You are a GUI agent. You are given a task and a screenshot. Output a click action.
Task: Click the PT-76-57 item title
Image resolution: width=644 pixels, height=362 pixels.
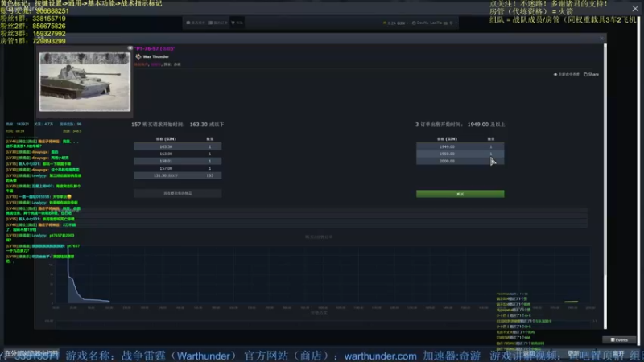click(155, 48)
